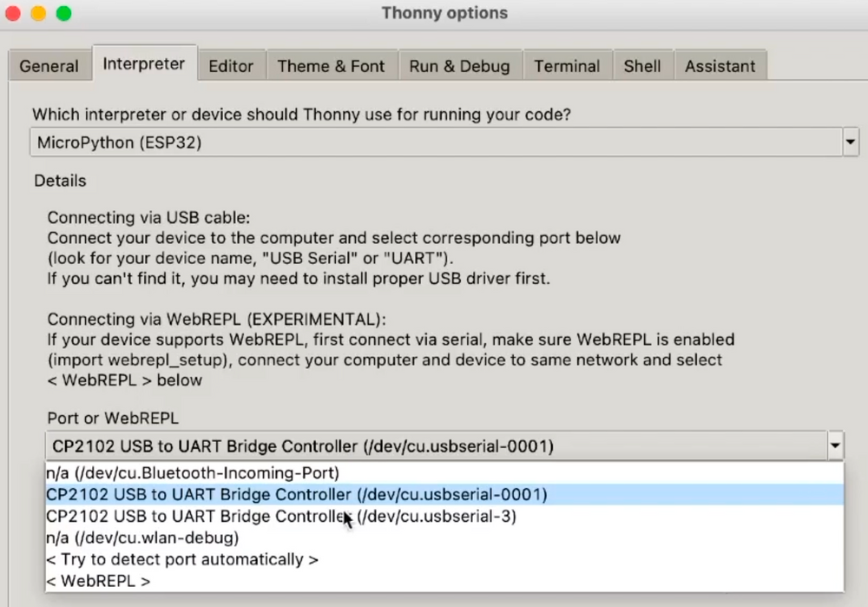Image resolution: width=868 pixels, height=607 pixels.
Task: Open the interpreter selection dropdown arrow
Action: pyautogui.click(x=848, y=142)
